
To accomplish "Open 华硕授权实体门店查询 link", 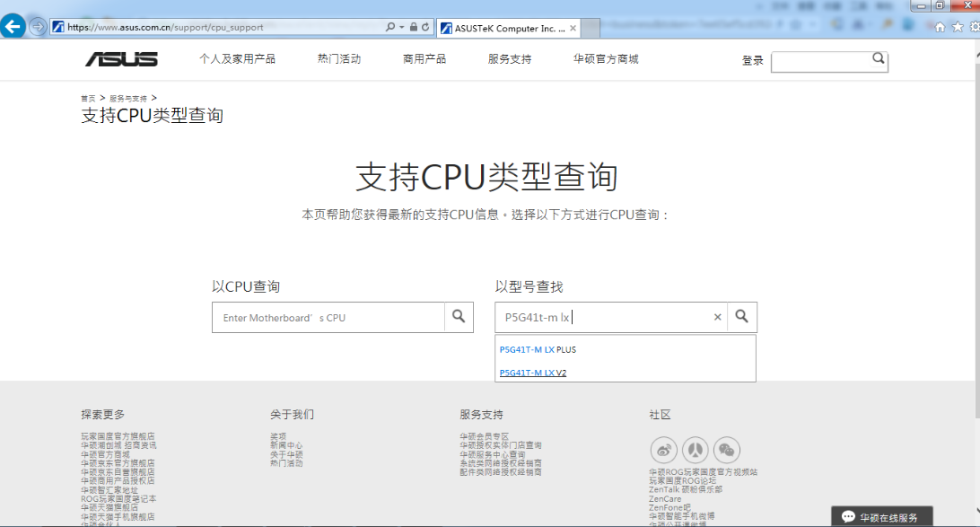I will [x=501, y=445].
